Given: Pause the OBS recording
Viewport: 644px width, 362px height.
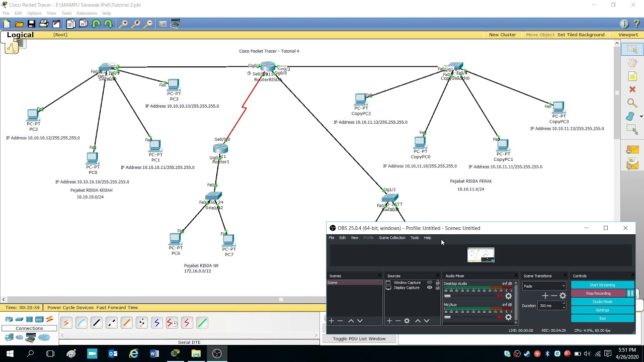Looking at the screenshot, I should point(630,293).
